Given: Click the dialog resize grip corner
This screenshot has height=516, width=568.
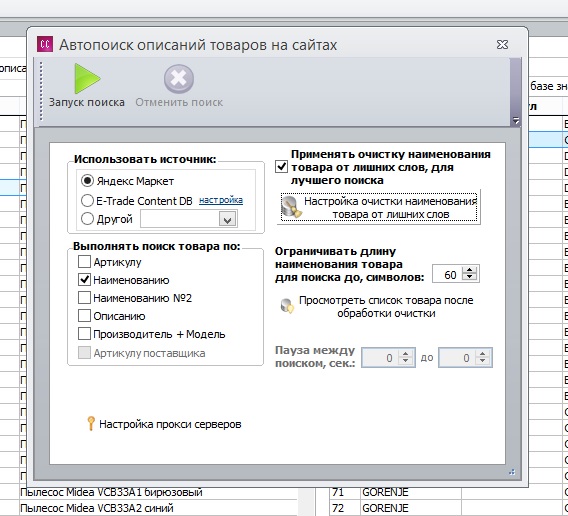Looking at the screenshot, I should tap(512, 472).
